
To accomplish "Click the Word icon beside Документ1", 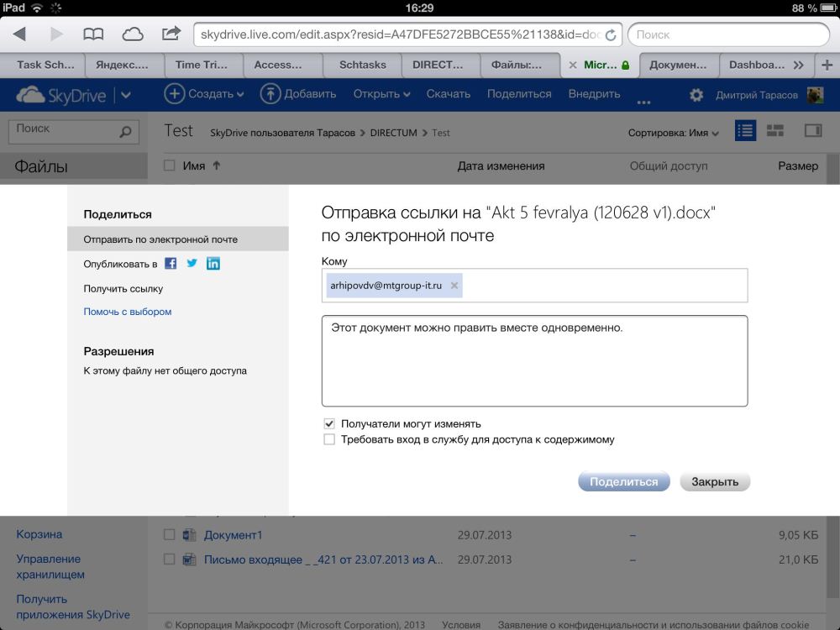I will click(189, 534).
